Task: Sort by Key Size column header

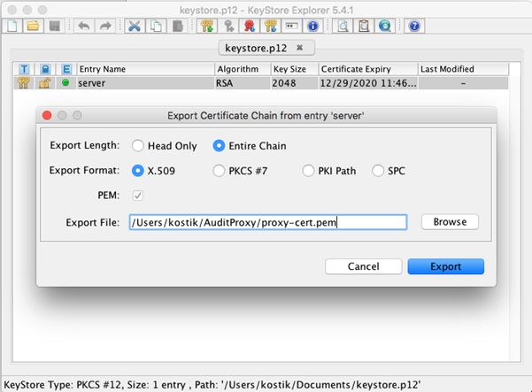Action: click(x=294, y=69)
